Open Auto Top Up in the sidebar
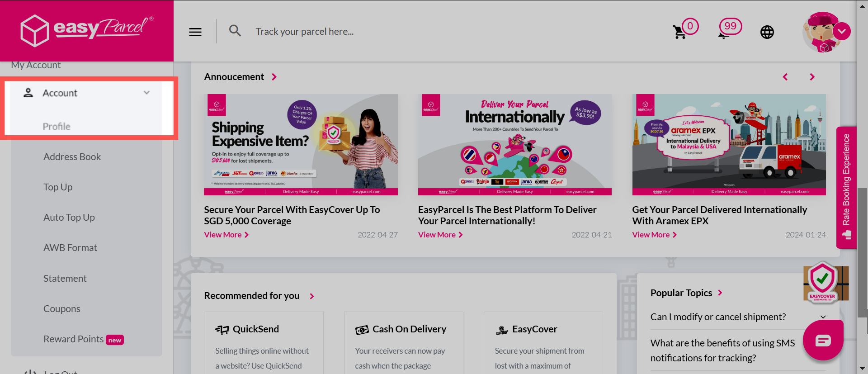The image size is (868, 374). pos(69,218)
